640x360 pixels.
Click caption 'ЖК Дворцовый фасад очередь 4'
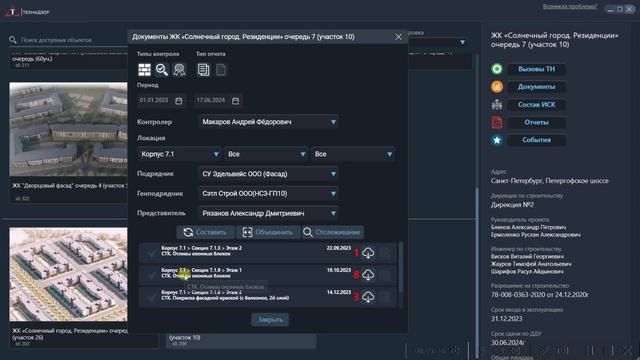[x=69, y=186]
